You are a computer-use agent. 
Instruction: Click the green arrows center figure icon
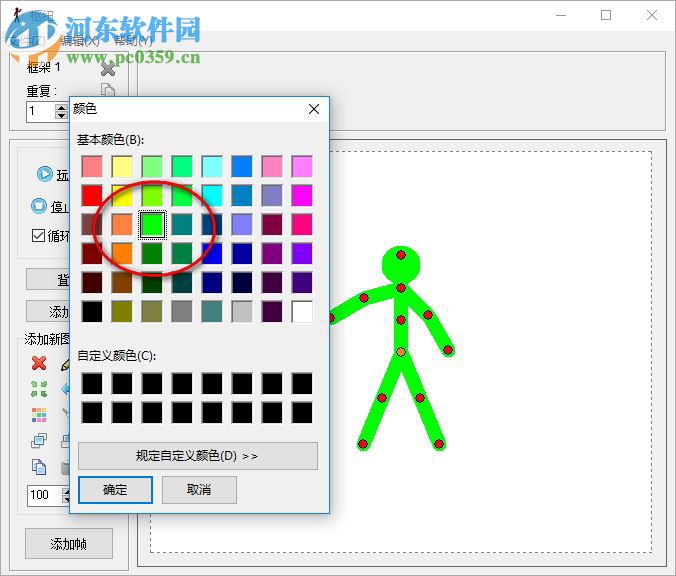39,389
